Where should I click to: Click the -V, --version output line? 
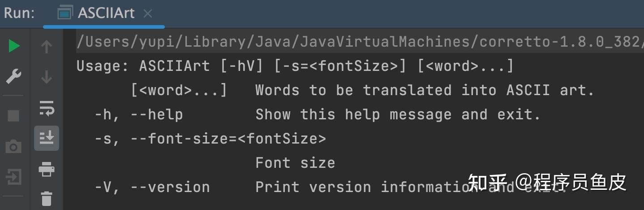(331, 187)
